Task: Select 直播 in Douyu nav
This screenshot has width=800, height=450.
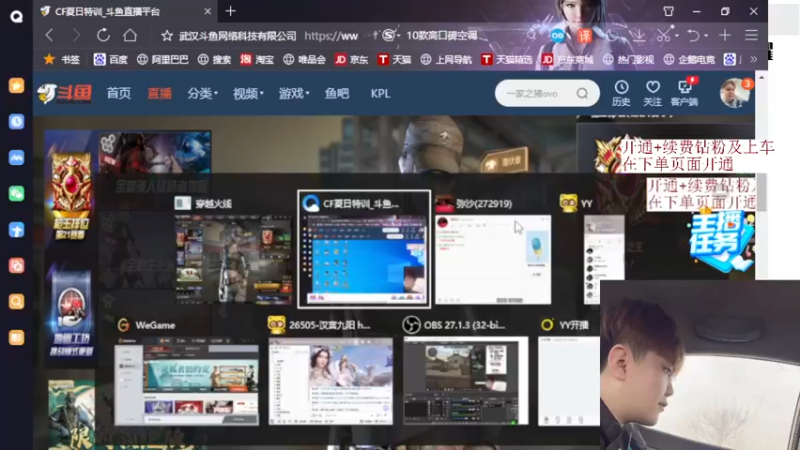Action: tap(159, 93)
